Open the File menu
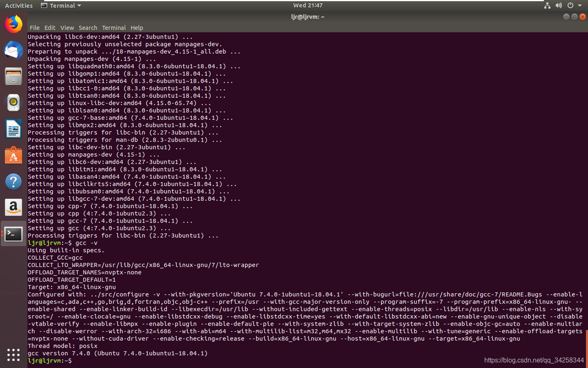 35,28
